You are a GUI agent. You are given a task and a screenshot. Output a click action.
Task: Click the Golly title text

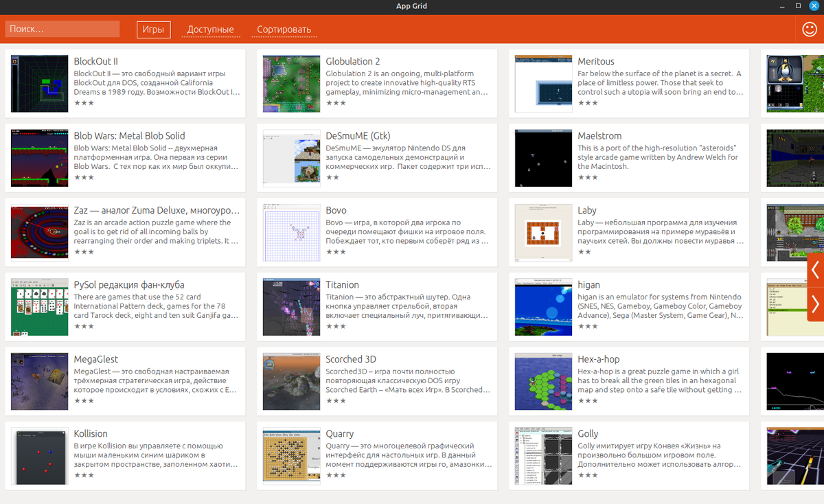(x=588, y=434)
